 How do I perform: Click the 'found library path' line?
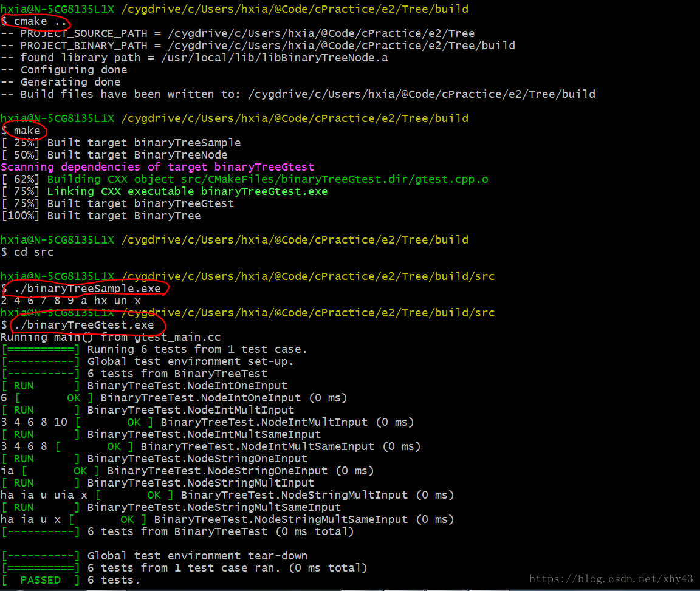pos(194,58)
